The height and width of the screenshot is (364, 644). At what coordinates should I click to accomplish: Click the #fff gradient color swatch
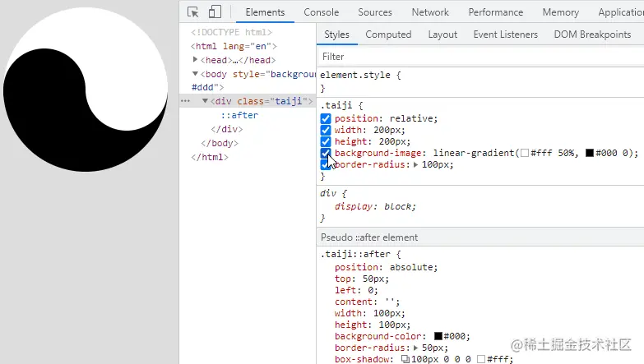[525, 153]
